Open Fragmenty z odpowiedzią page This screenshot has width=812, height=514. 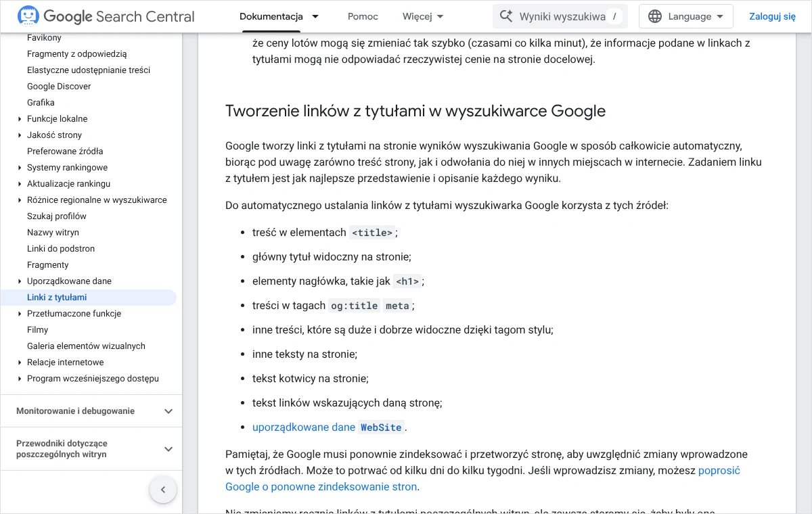coord(76,54)
